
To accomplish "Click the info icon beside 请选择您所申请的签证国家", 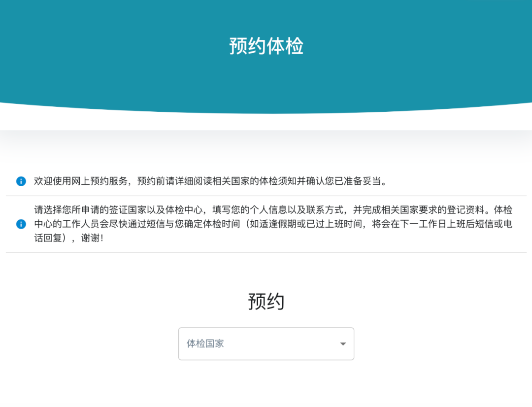I will [21, 224].
